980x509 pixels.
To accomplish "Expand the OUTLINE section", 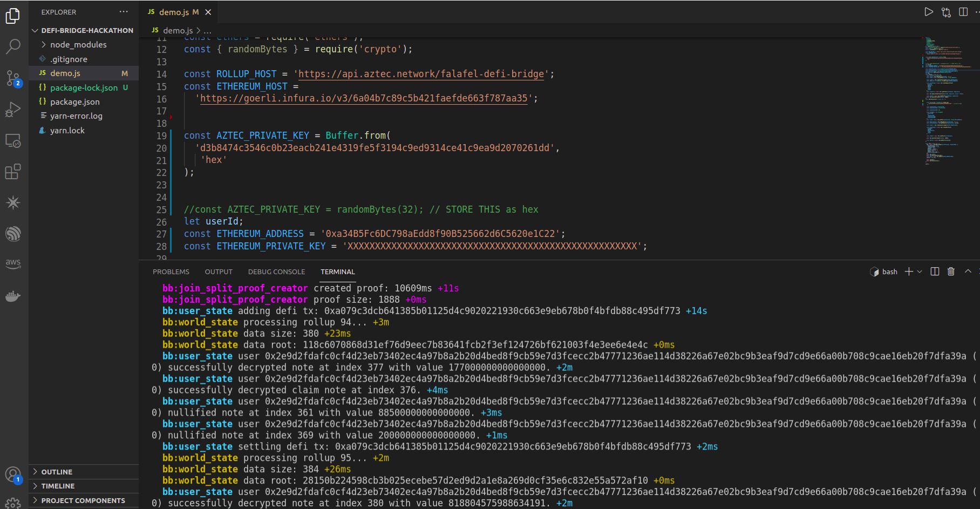I will [x=84, y=472].
